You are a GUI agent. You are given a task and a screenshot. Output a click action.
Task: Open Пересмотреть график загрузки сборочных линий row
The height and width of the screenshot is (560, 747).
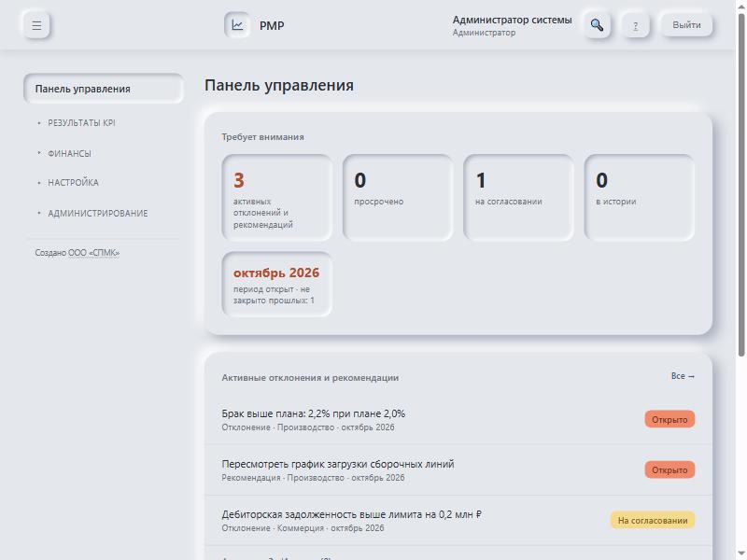pyautogui.click(x=458, y=470)
